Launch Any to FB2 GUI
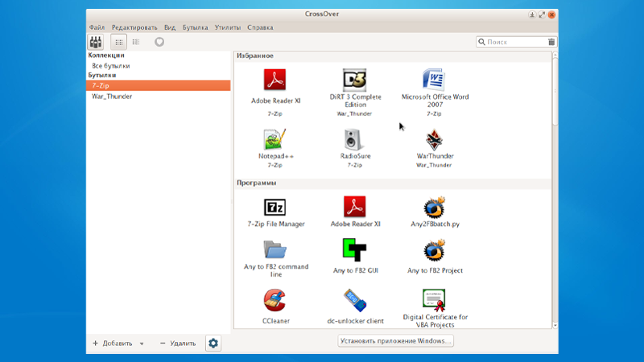Viewport: 644px width, 362px height. click(x=354, y=249)
